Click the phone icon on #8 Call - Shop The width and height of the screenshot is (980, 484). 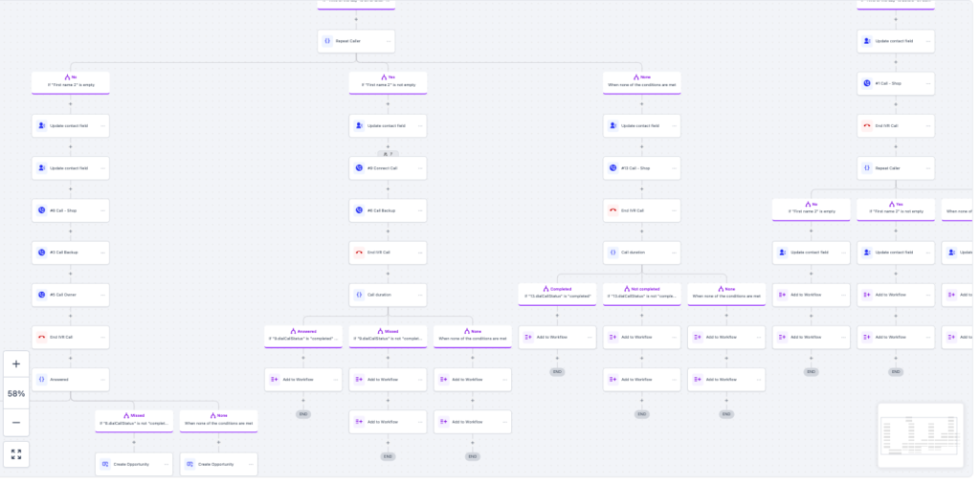pos(42,210)
